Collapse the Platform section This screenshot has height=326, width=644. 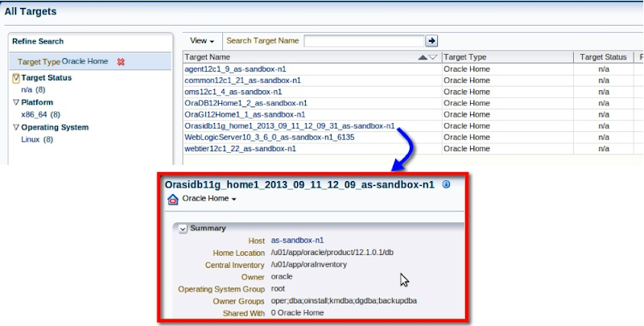(x=16, y=102)
